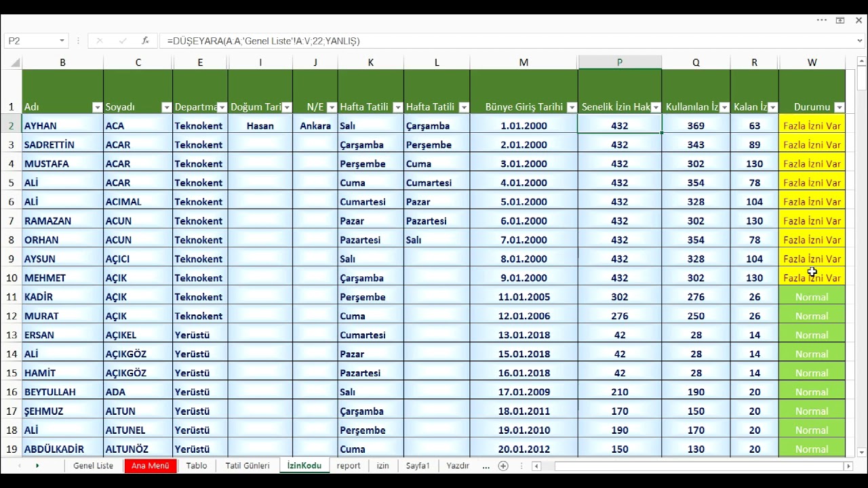Select the Cumartesi cell in row 6
This screenshot has width=868, height=488.
click(370, 201)
